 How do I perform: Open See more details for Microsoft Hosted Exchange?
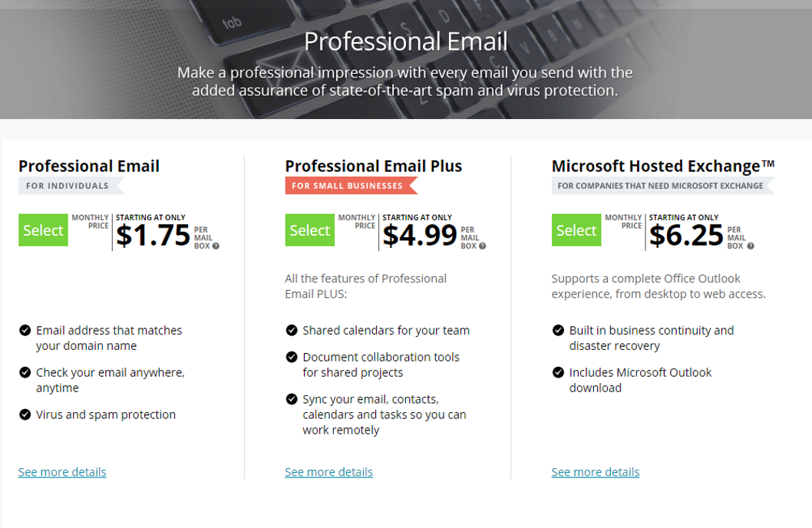tap(596, 472)
